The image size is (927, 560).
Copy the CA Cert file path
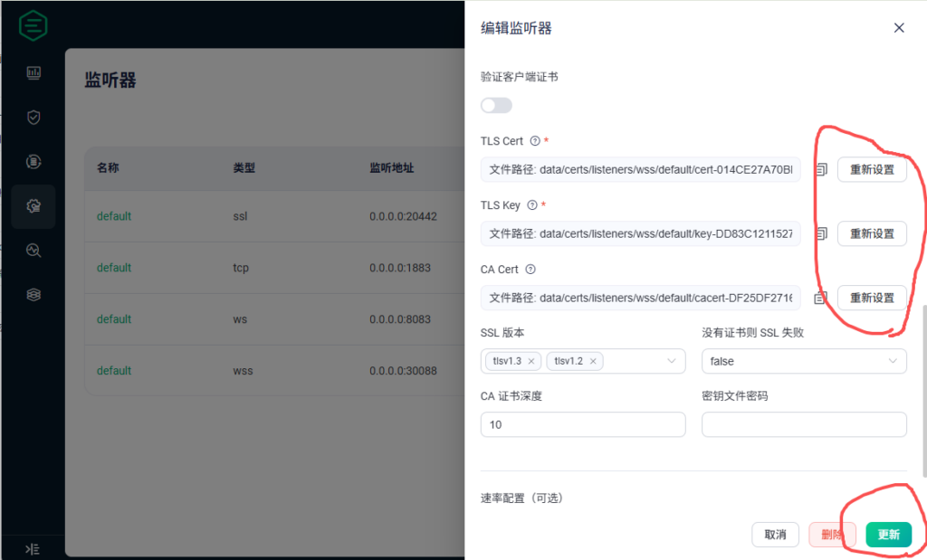(820, 298)
